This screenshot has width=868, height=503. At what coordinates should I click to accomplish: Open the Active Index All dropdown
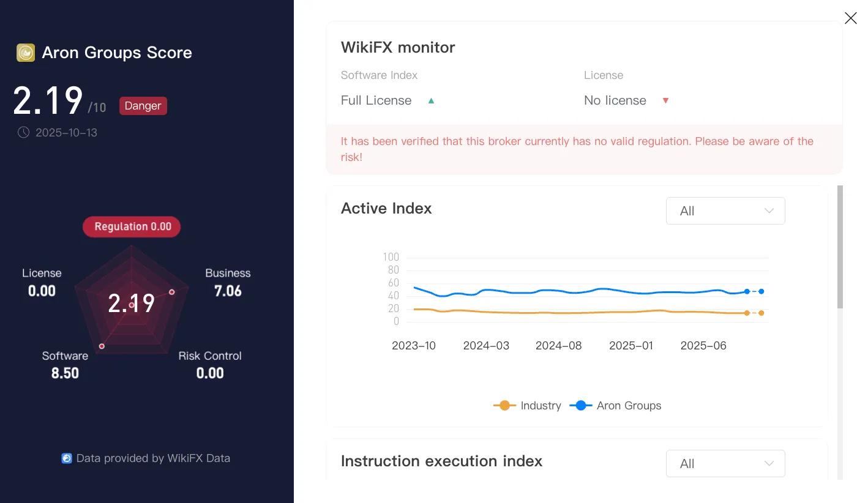point(725,211)
